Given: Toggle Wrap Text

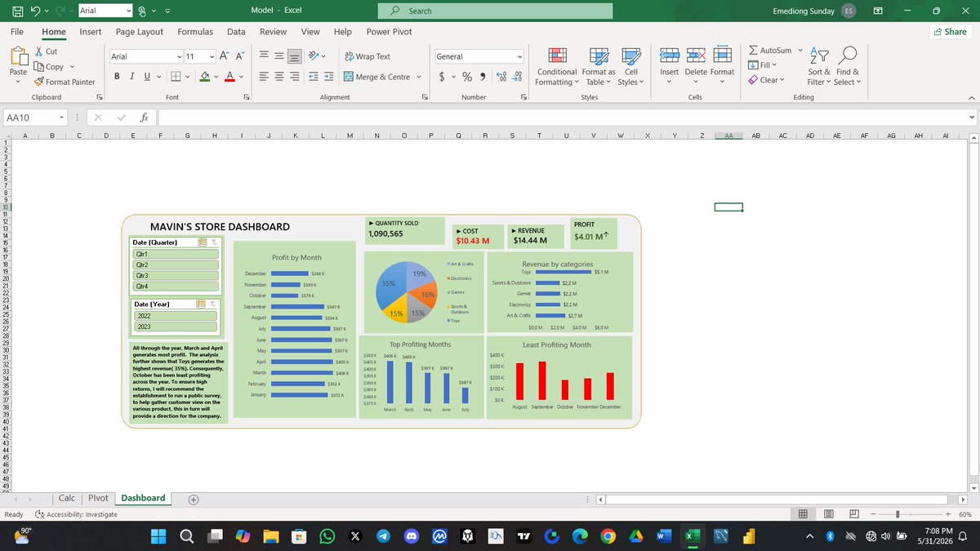Looking at the screenshot, I should pos(367,56).
